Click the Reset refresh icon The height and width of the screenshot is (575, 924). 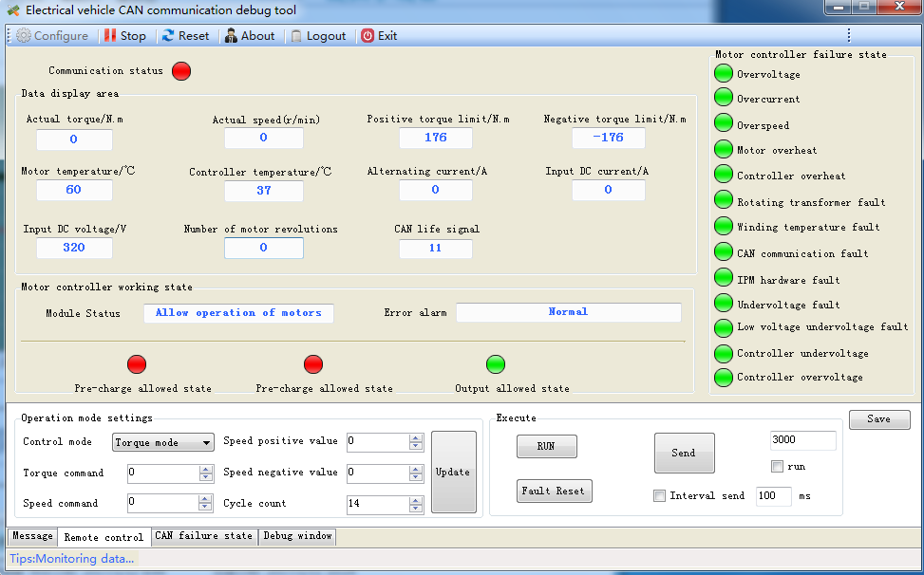pyautogui.click(x=168, y=36)
